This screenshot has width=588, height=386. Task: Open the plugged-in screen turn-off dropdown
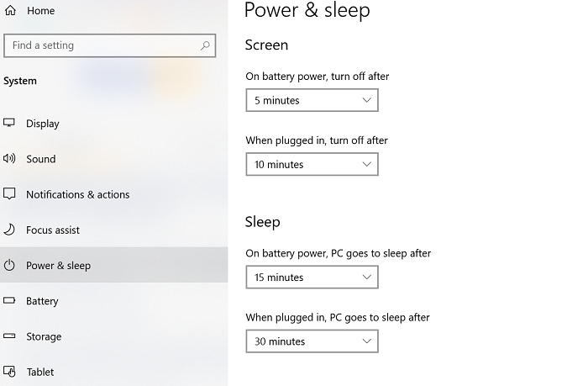tap(312, 165)
